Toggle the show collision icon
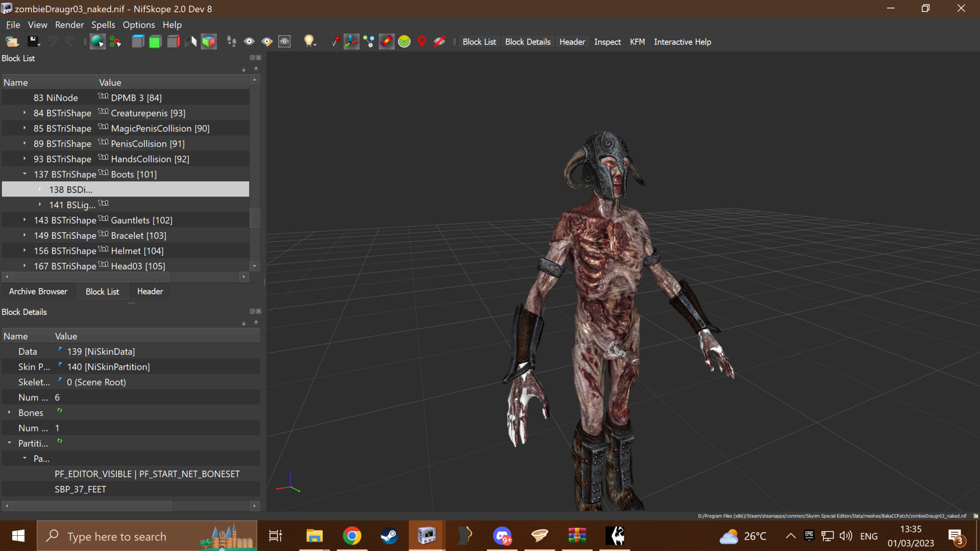Viewport: 980px width, 551px height. (387, 42)
